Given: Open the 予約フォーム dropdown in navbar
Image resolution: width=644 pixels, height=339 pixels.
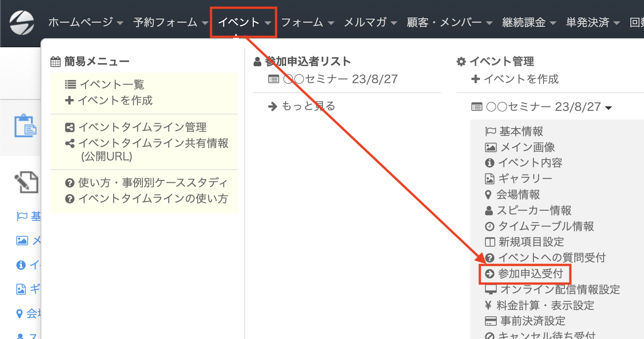Looking at the screenshot, I should 171,22.
